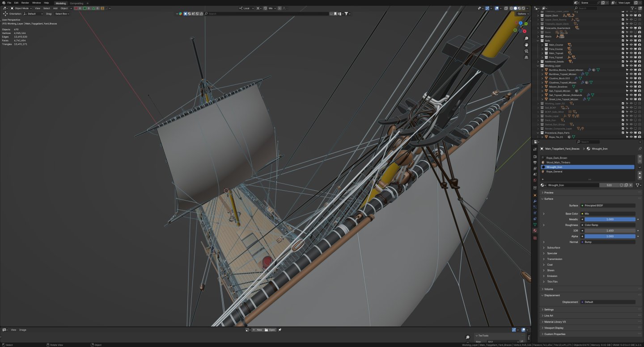Click the IOR 1.450 value slider
Screen dimensions: 644x347
tap(610, 230)
